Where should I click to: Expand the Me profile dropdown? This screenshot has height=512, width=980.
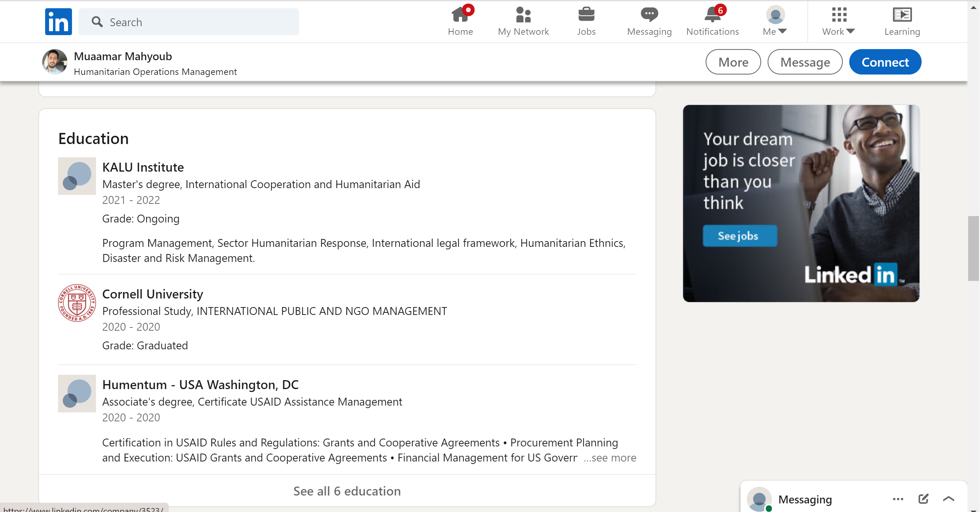(x=775, y=21)
